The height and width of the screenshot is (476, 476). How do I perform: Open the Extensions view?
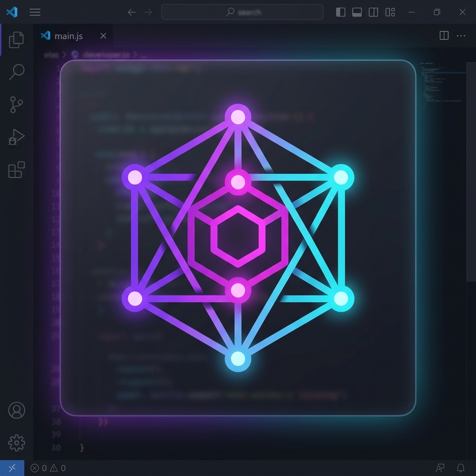coord(16,170)
